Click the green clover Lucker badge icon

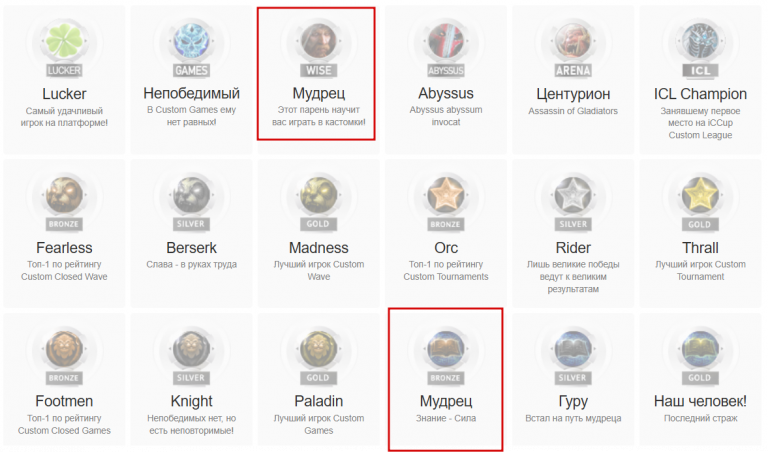(x=64, y=41)
